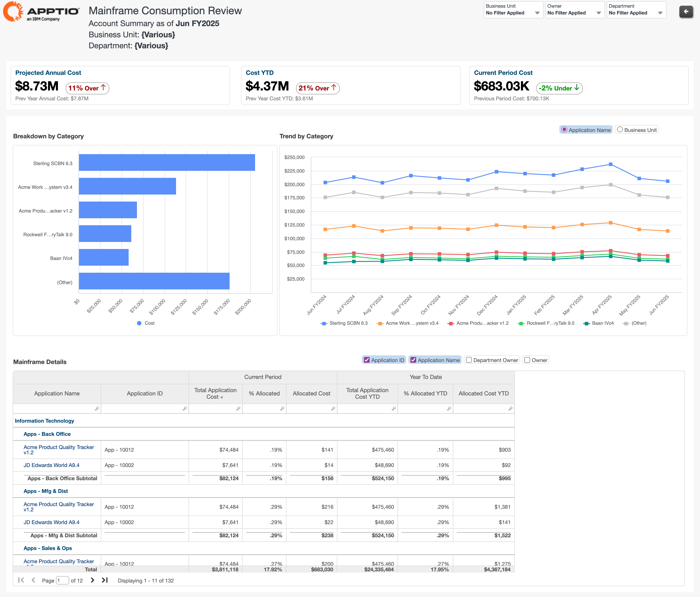The image size is (700, 597).
Task: Uncheck the Application ID checkbox
Action: 367,360
